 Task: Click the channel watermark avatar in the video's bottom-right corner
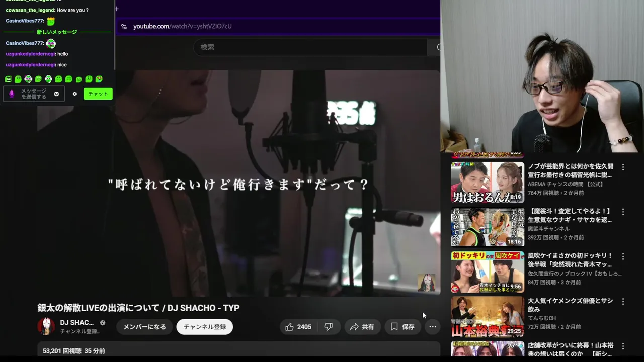(427, 283)
